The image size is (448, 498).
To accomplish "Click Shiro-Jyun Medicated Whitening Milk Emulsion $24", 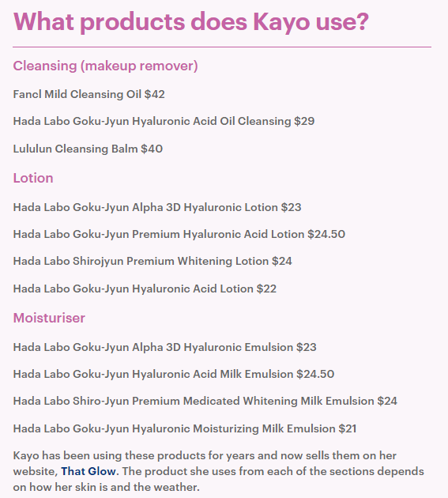I will 205,401.
